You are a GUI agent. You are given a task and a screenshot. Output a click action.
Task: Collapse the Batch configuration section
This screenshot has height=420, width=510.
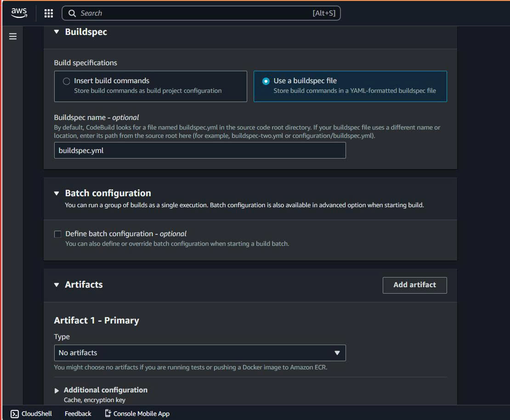(x=56, y=193)
